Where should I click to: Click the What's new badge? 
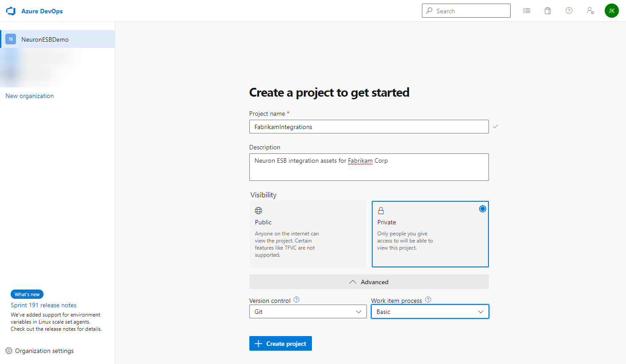pyautogui.click(x=27, y=294)
